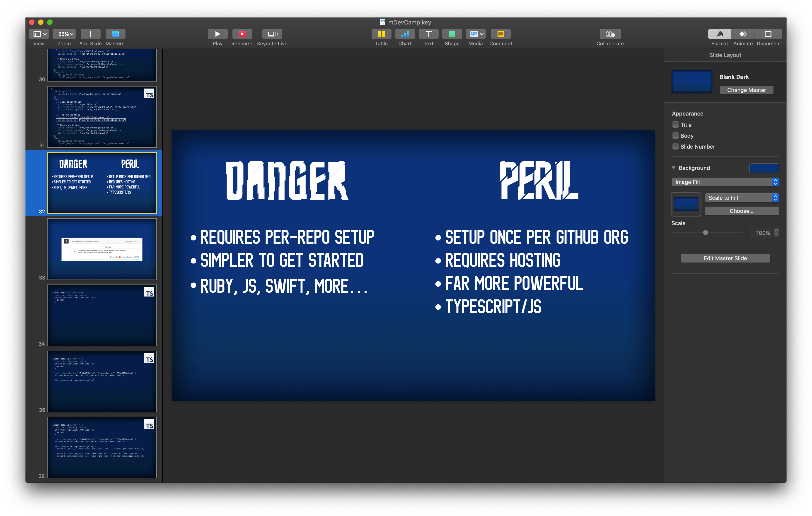The width and height of the screenshot is (812, 516).
Task: Click the Shape insert icon
Action: tap(452, 34)
